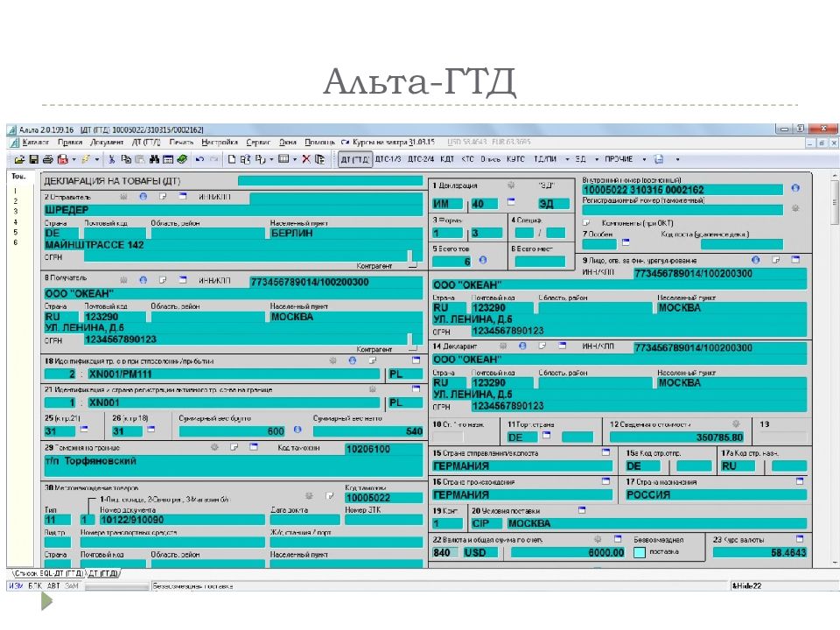The height and width of the screenshot is (630, 840).
Task: Click the Save diskette toolbar icon
Action: click(x=34, y=159)
